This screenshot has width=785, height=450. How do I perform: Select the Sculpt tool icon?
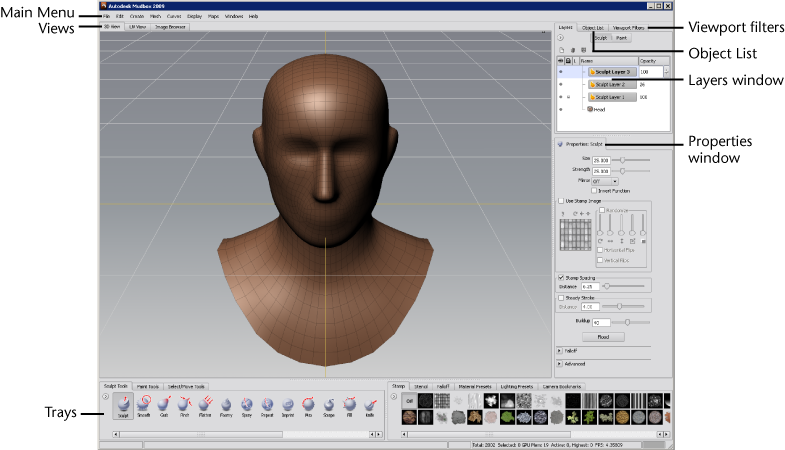(121, 402)
